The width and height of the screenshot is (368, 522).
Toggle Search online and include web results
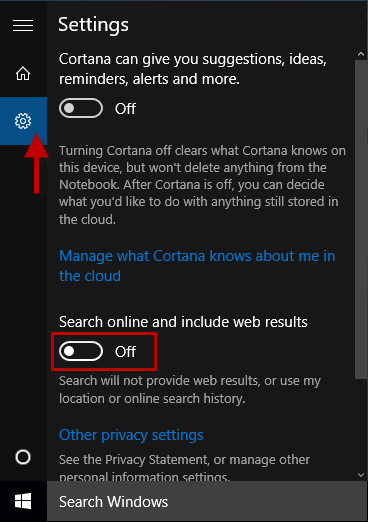click(x=81, y=351)
